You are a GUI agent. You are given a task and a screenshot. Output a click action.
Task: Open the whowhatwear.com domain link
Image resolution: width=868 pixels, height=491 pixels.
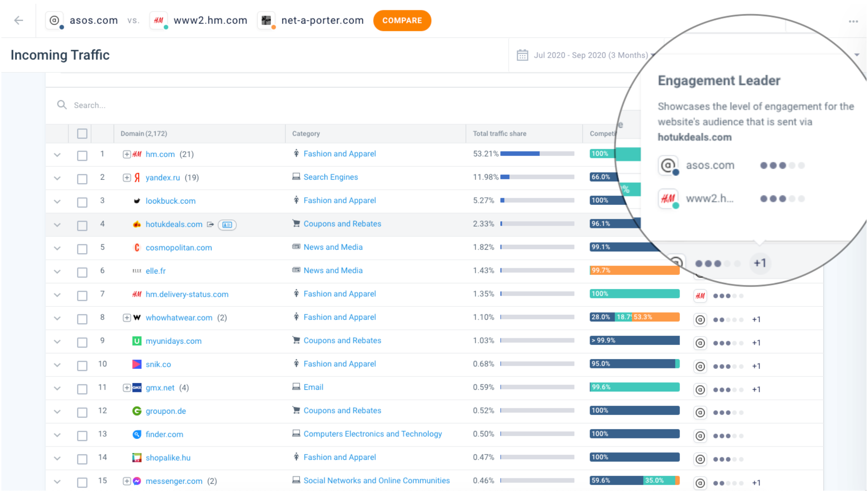tap(179, 318)
